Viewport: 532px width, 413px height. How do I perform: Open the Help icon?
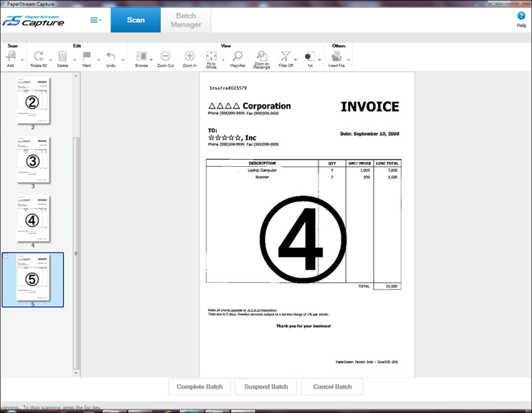pos(521,16)
